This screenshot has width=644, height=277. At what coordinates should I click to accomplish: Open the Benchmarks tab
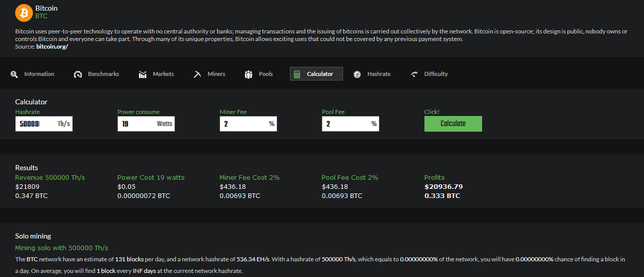97,74
